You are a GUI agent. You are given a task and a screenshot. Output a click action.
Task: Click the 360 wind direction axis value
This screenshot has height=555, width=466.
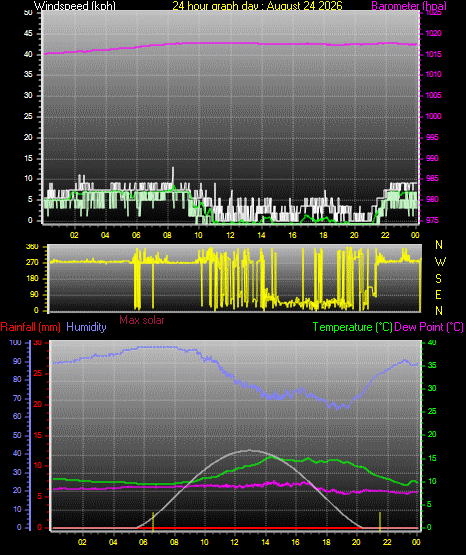32,247
